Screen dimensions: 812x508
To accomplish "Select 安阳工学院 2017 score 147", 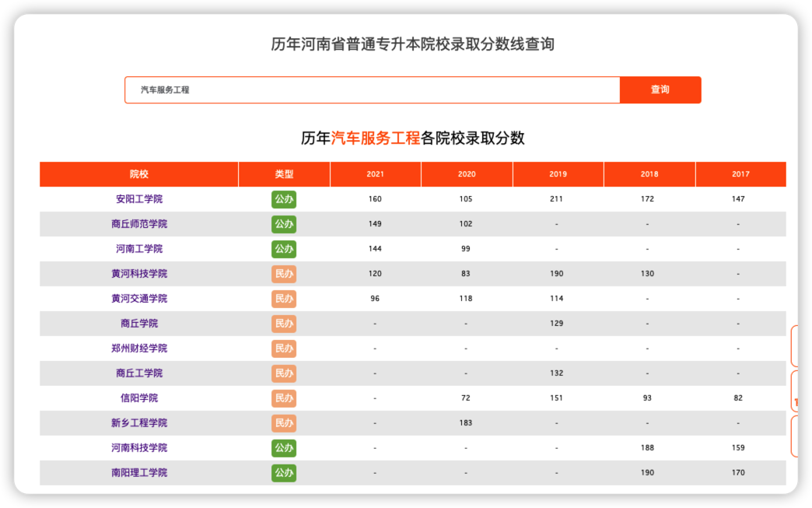I will [738, 199].
